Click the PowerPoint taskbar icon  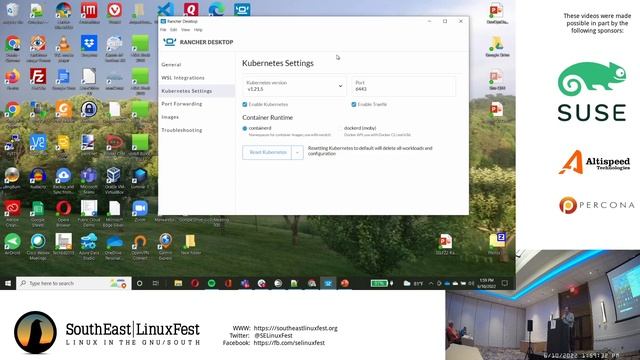pyautogui.click(x=345, y=283)
